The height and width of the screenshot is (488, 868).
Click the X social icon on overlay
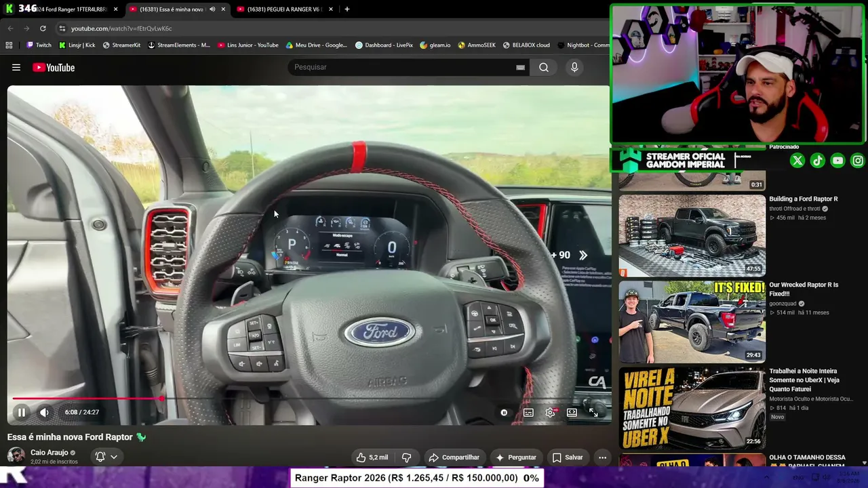point(797,161)
